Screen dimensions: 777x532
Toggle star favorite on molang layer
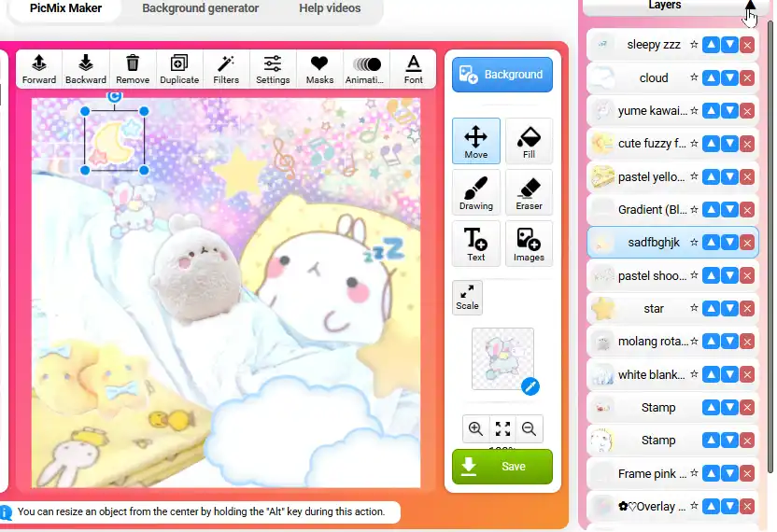pyautogui.click(x=694, y=341)
